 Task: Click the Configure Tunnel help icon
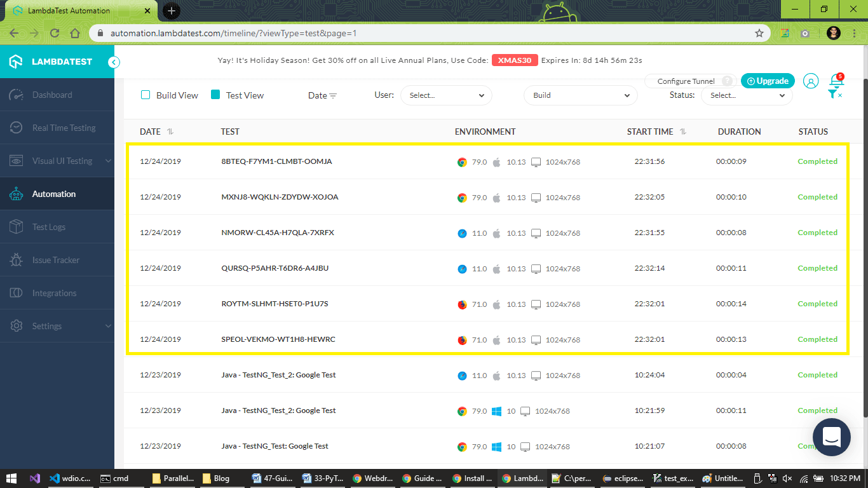728,81
